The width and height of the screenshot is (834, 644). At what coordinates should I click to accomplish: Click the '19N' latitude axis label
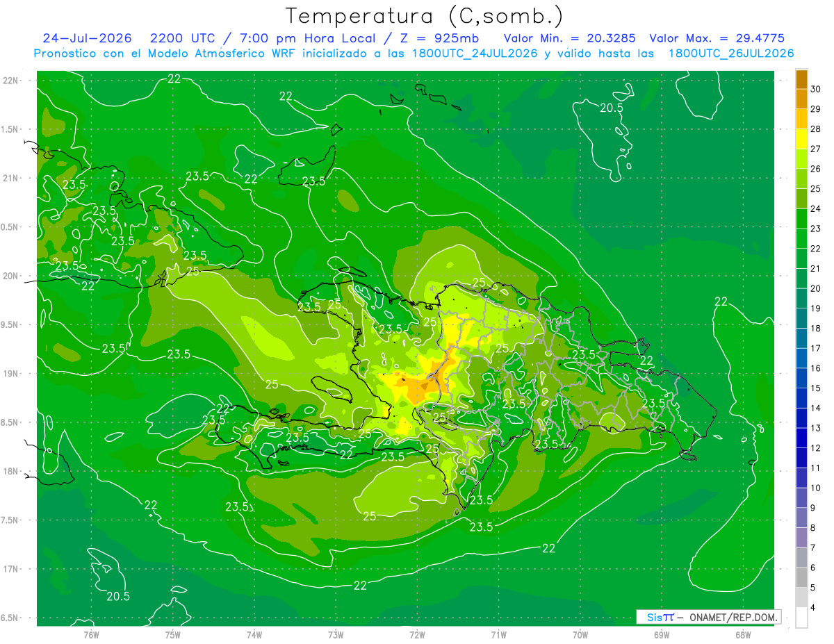12,374
